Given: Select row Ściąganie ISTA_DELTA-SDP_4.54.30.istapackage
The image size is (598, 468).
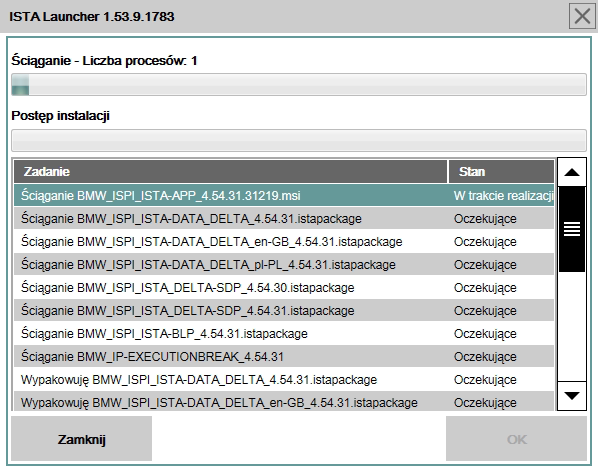Looking at the screenshot, I should (284, 288).
